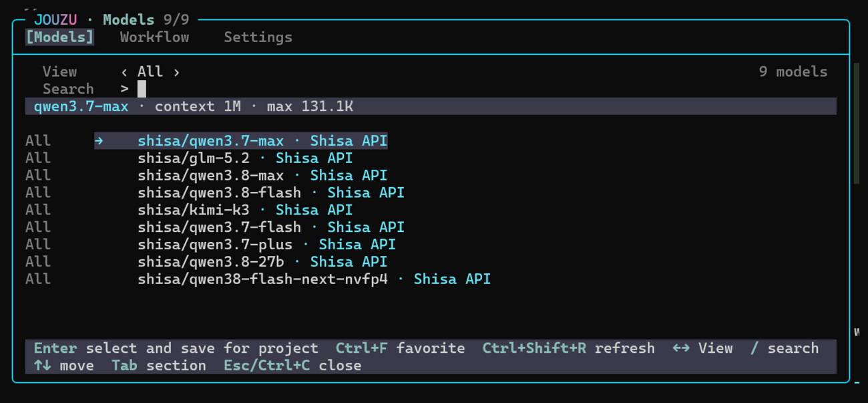Click the Ctrl+F favorite hint
The width and height of the screenshot is (868, 403).
400,348
